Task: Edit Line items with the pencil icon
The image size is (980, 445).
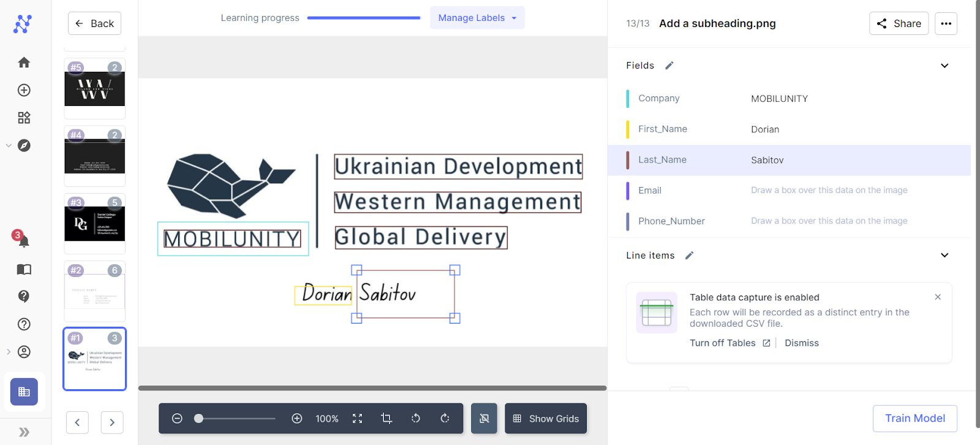Action: (x=689, y=256)
